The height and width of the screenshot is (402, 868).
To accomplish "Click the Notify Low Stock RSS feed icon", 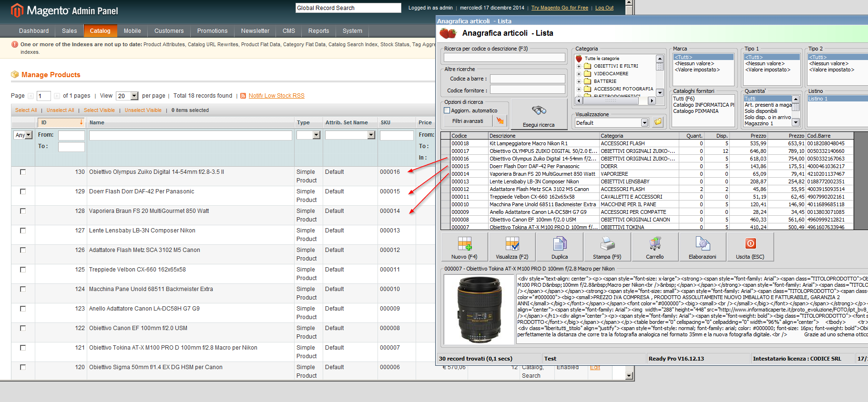I will (x=244, y=96).
